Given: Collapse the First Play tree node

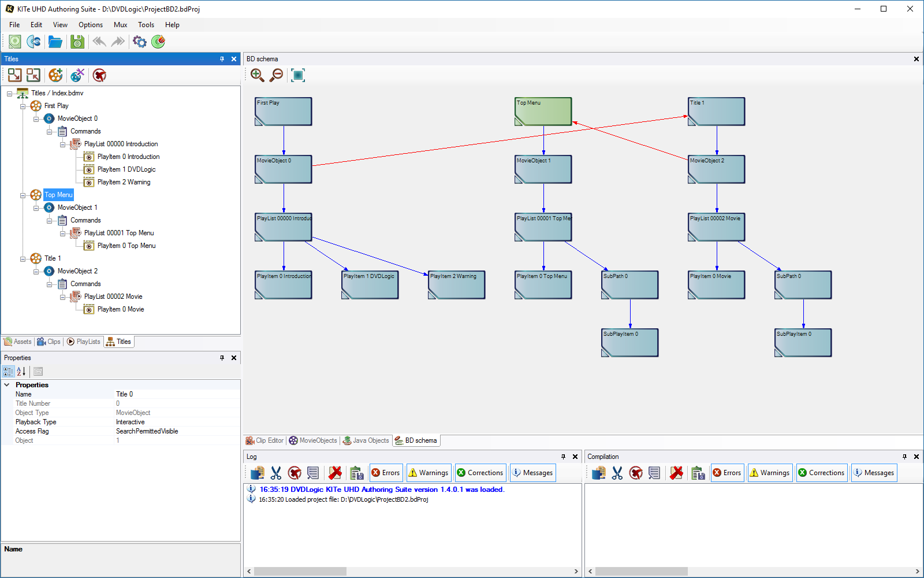Looking at the screenshot, I should (x=23, y=106).
